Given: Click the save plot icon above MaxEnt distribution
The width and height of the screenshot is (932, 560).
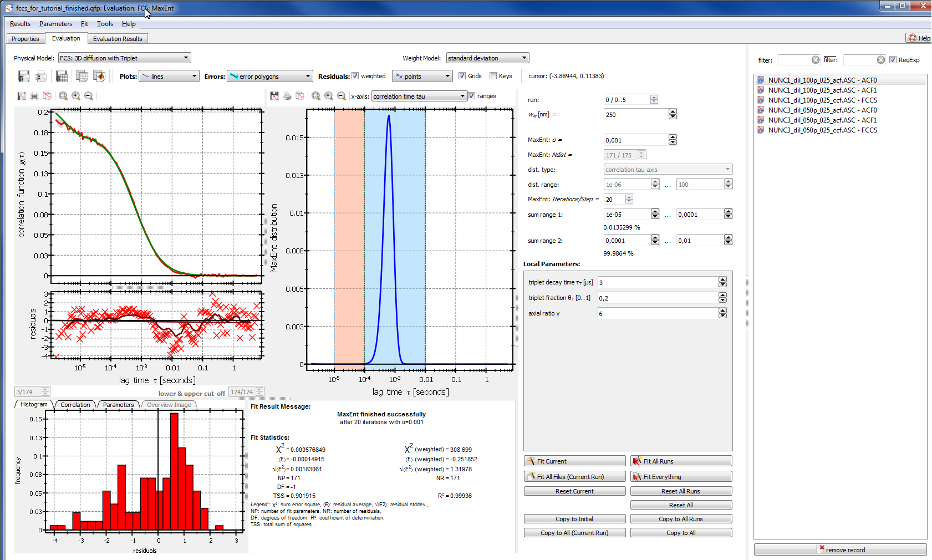Looking at the screenshot, I should (x=274, y=96).
